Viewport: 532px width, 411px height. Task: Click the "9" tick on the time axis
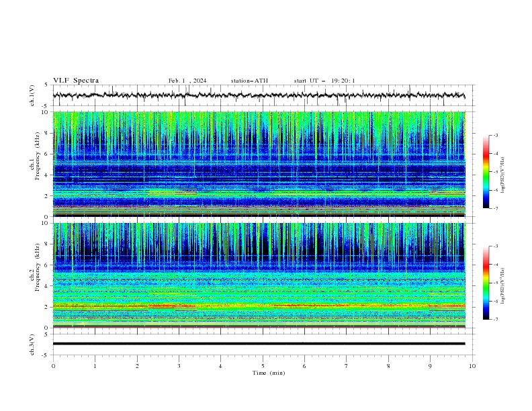(430, 366)
